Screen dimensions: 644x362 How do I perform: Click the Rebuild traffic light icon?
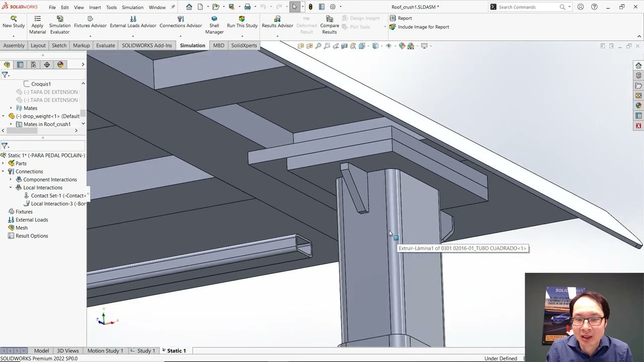(310, 7)
